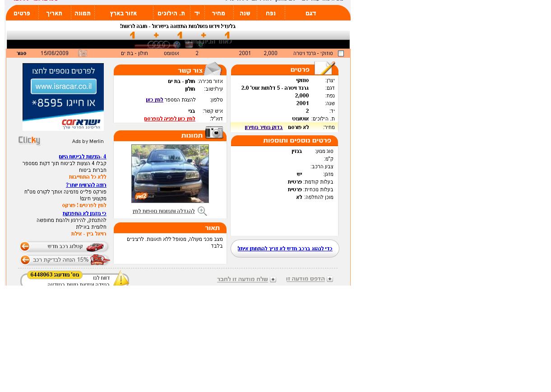Expand the plus icon next to שלח מודעה זו לחבר
Viewport: 551px width, 392px height.
point(273,280)
